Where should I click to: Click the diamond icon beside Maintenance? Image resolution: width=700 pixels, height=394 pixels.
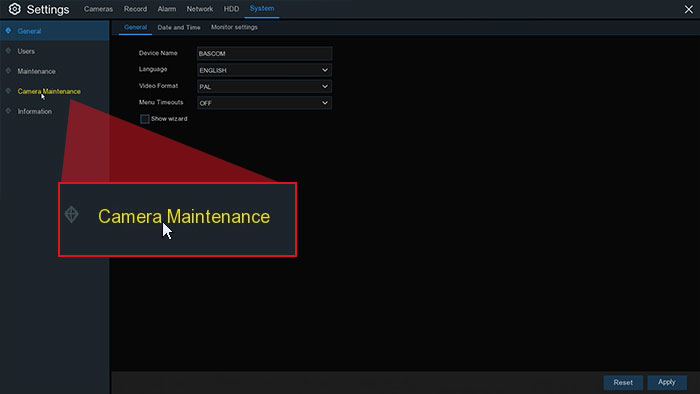pos(8,71)
